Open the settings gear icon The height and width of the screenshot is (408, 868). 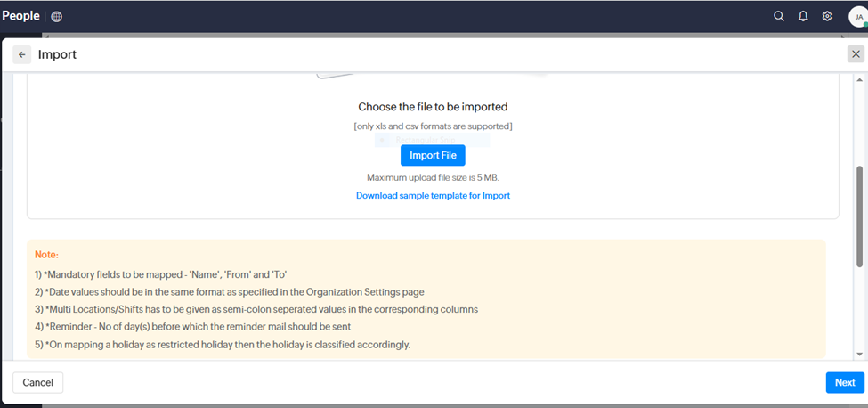click(x=827, y=16)
